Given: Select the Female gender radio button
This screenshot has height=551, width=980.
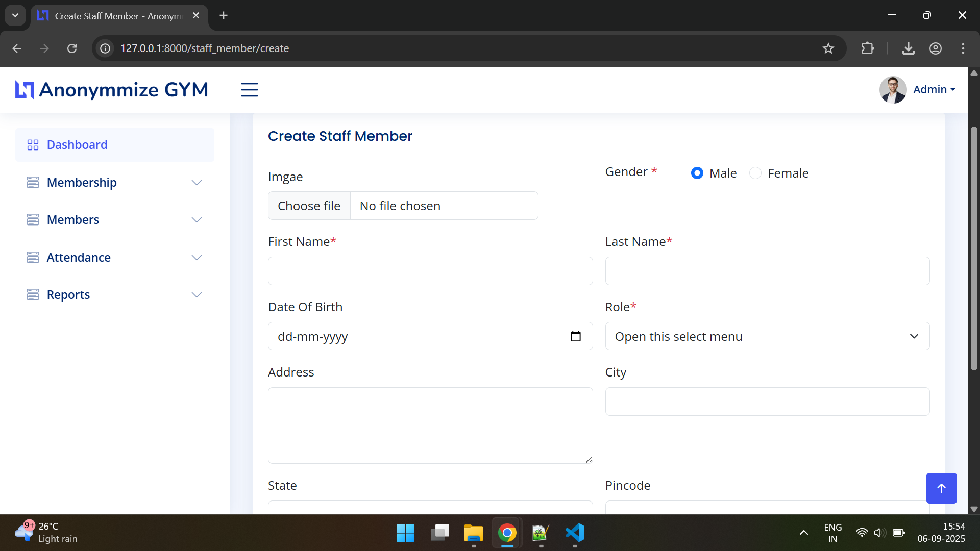Looking at the screenshot, I should (x=755, y=173).
